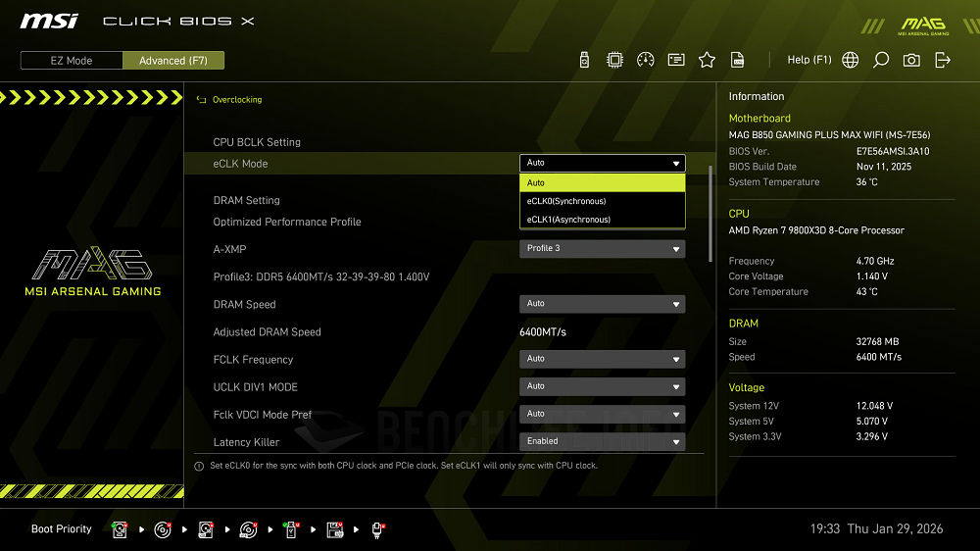Select USB key boot device with green check
This screenshot has width=980, height=551.
pyautogui.click(x=291, y=529)
